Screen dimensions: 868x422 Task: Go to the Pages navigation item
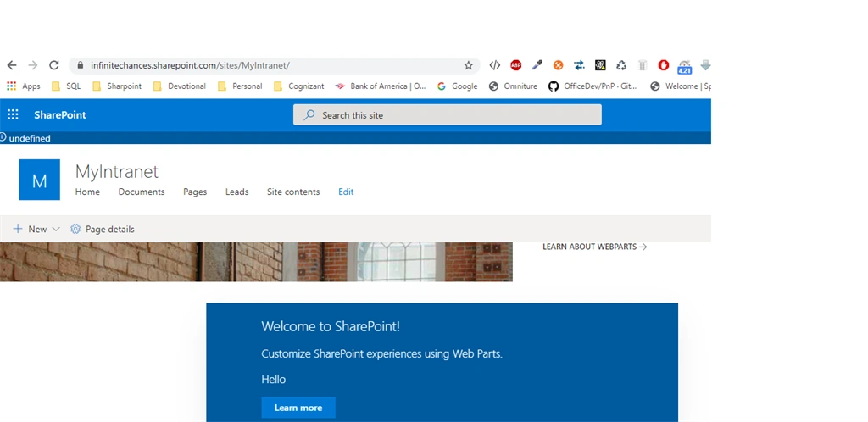[x=195, y=192]
